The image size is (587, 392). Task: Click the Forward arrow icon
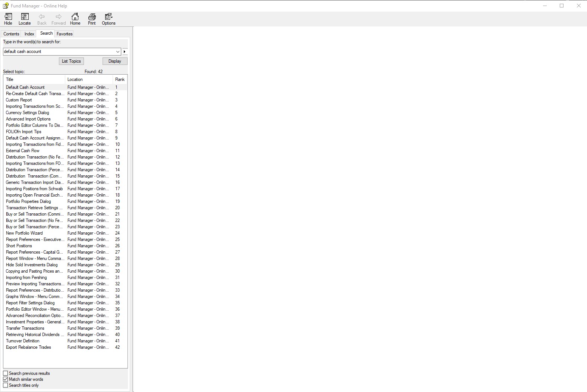(x=59, y=19)
